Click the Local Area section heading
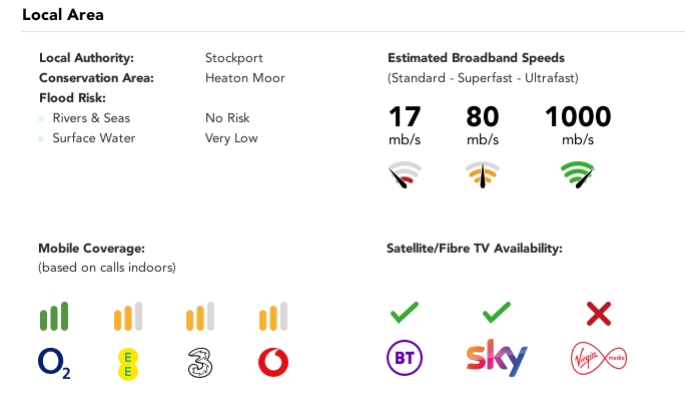This screenshot has width=685, height=414. [63, 15]
